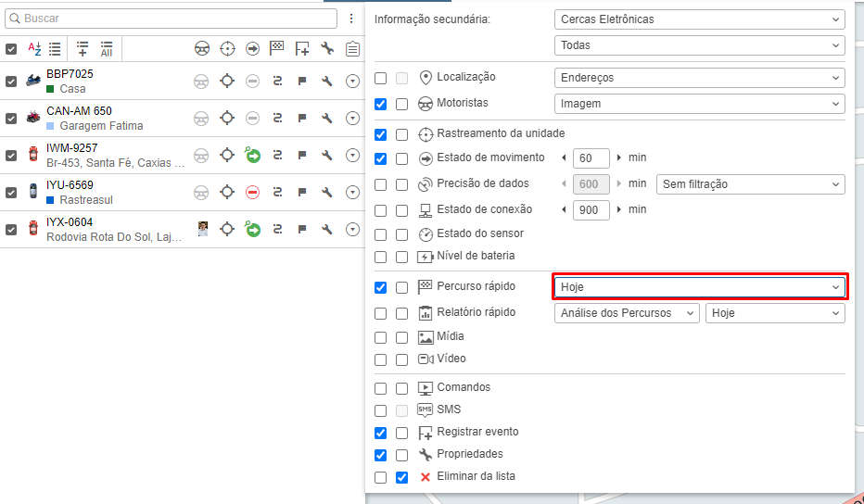The image size is (864, 504).
Task: Decrease Estado de movimento minutes value
Action: click(565, 158)
